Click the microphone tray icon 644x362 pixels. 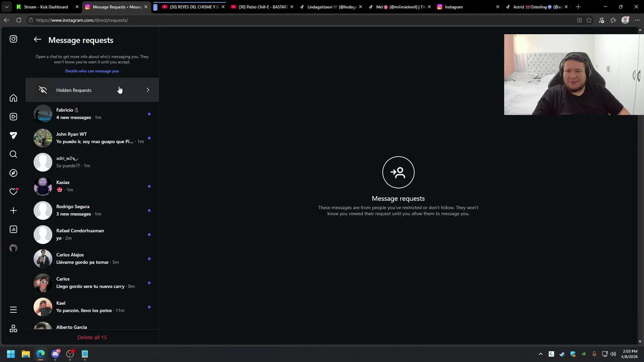click(x=594, y=354)
